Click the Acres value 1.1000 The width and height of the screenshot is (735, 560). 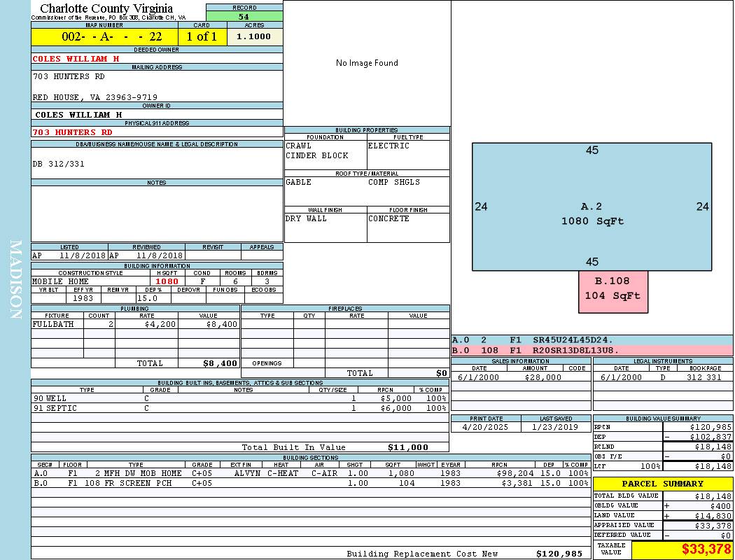254,37
